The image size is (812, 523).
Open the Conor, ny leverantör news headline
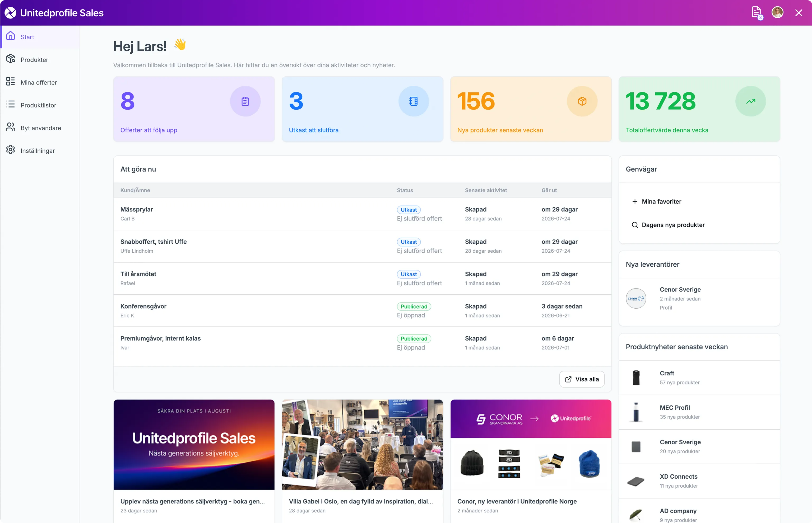[517, 501]
